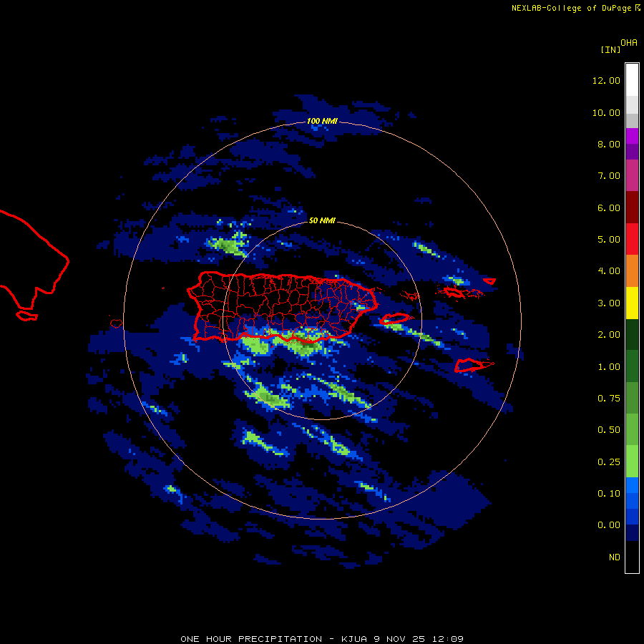Select the lightest green legend swatch
Screen dimensions: 644x644
coord(632,462)
